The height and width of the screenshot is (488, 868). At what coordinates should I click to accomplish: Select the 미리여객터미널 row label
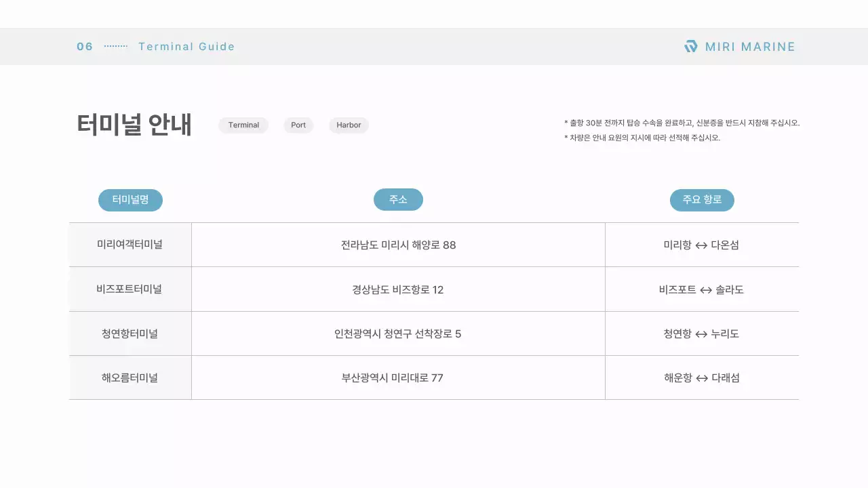[130, 245]
